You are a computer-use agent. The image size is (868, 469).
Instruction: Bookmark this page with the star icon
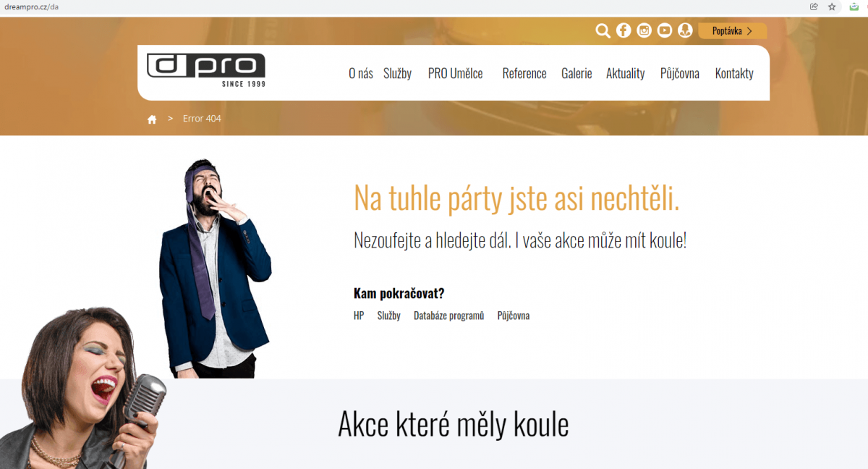pos(832,7)
